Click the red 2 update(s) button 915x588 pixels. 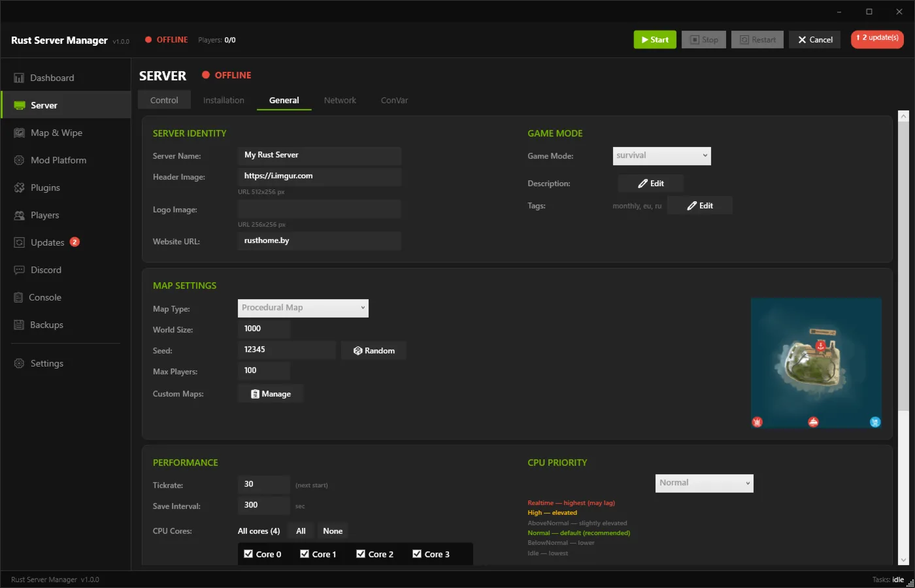(877, 39)
